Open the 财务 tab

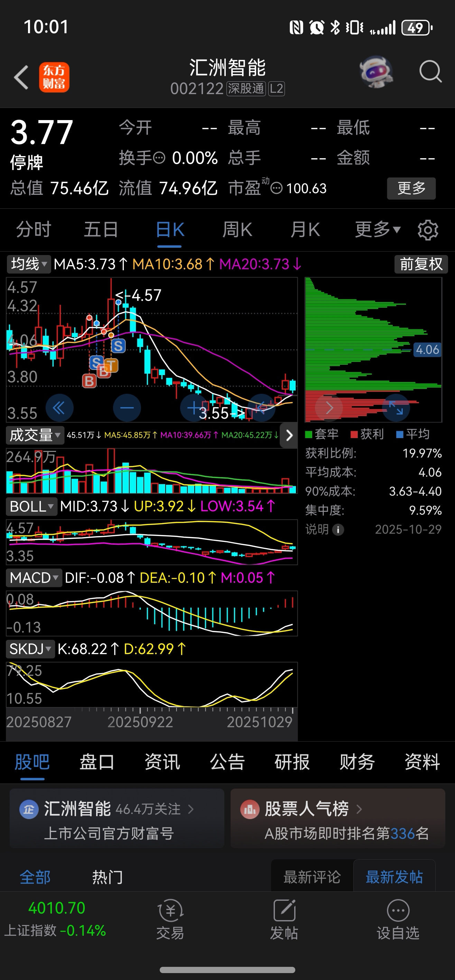click(x=357, y=762)
